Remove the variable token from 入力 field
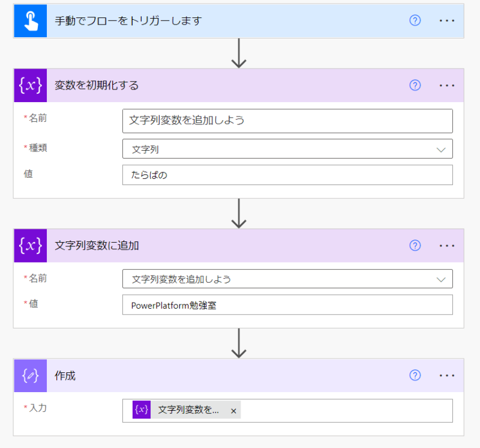The image size is (480, 448). [x=233, y=411]
